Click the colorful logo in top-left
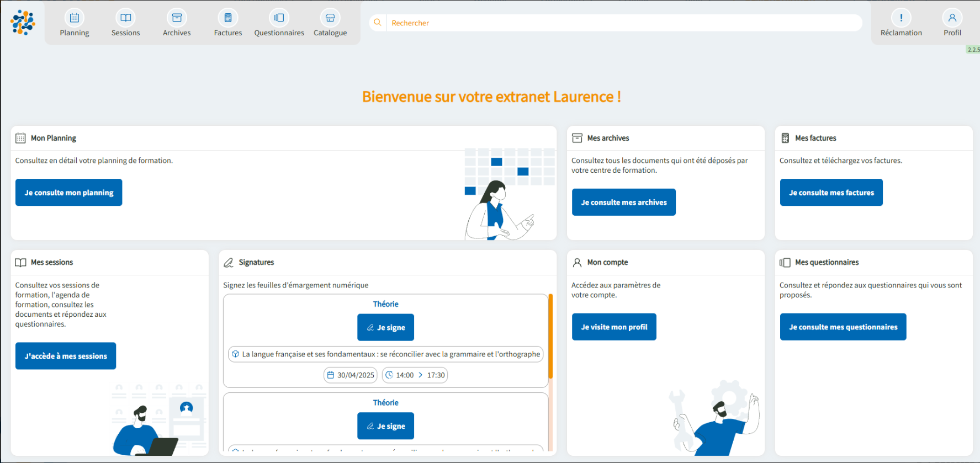 (23, 23)
